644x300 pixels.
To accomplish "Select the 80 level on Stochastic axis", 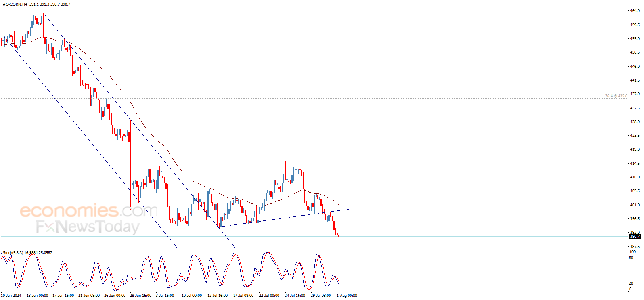I will [x=632, y=258].
